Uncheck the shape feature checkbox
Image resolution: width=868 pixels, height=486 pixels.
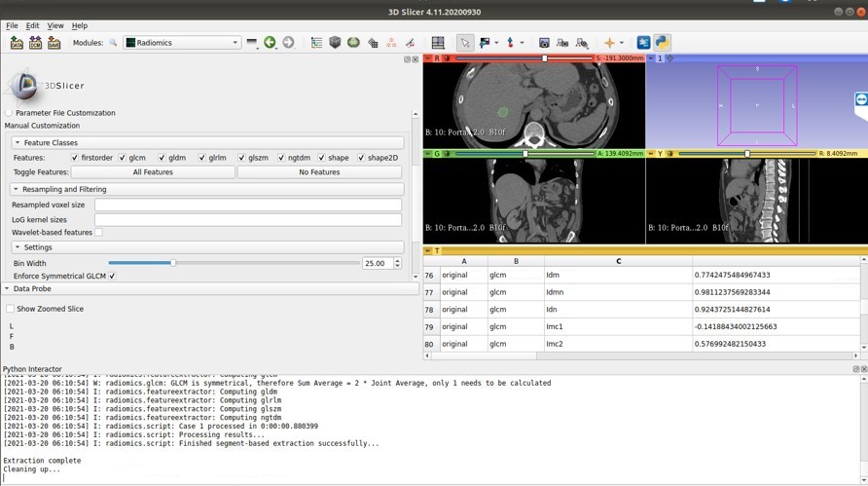pyautogui.click(x=322, y=158)
